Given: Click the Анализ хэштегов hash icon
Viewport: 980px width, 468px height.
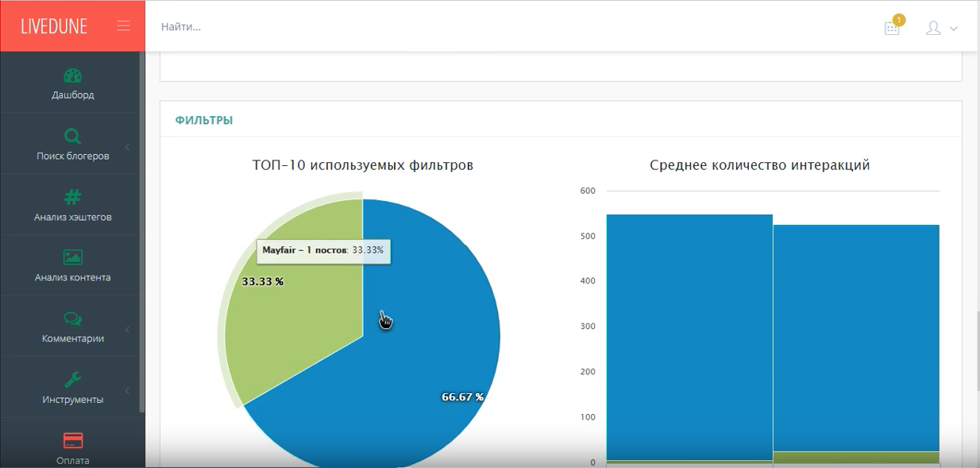Looking at the screenshot, I should tap(72, 197).
